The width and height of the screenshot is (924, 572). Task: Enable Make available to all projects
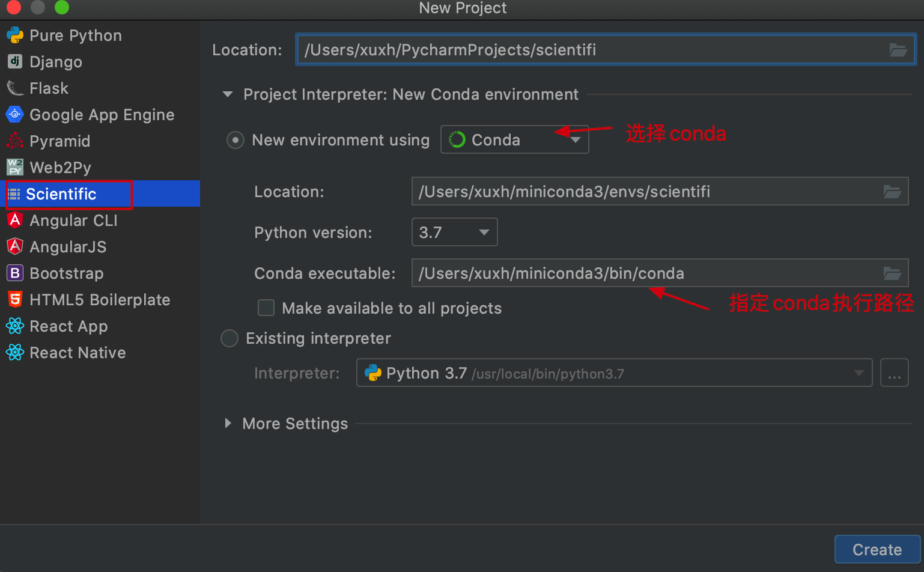tap(266, 308)
